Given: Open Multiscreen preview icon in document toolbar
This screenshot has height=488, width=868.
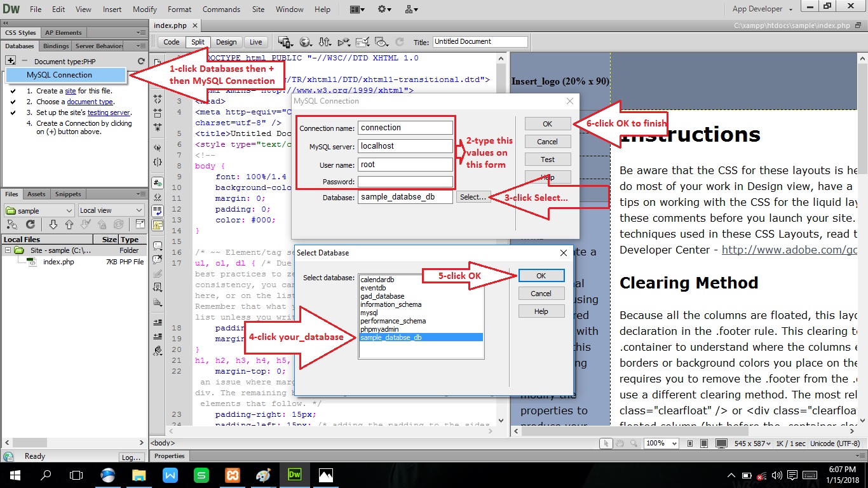Looking at the screenshot, I should click(286, 42).
